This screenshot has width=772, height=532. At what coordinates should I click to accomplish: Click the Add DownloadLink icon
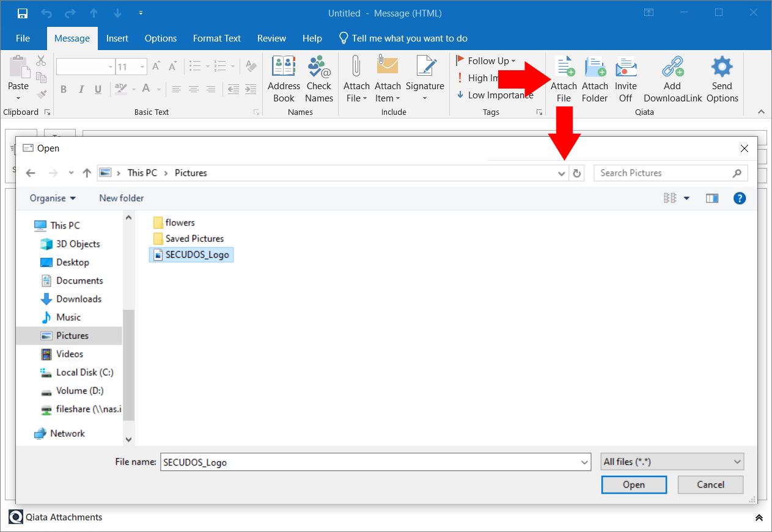click(672, 78)
